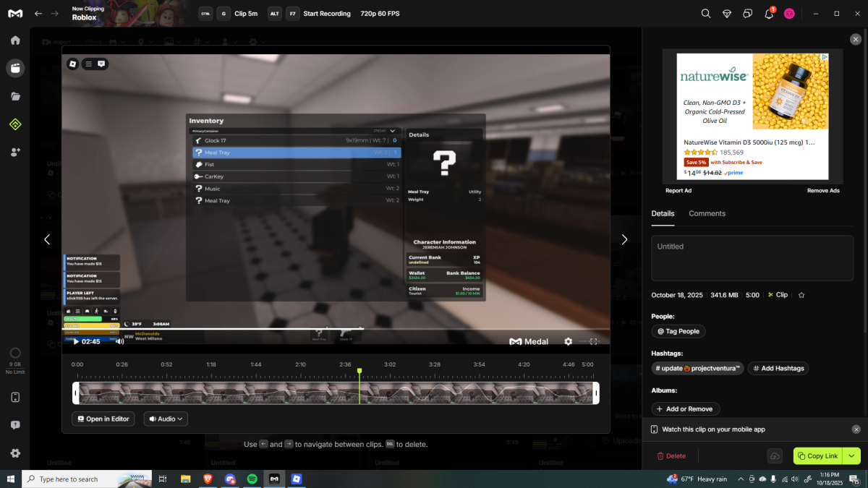Favorite the clip with star icon
Screen dimensions: 868x488
(x=801, y=295)
